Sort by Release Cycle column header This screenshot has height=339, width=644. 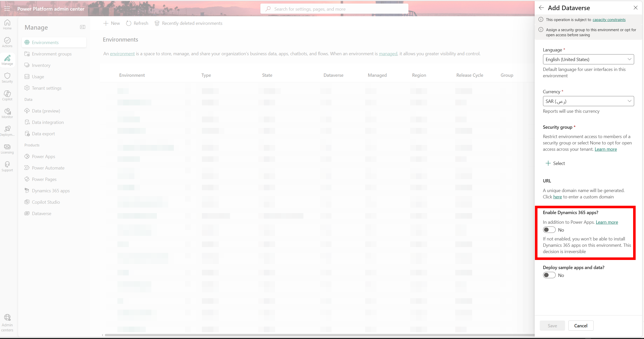tap(470, 75)
